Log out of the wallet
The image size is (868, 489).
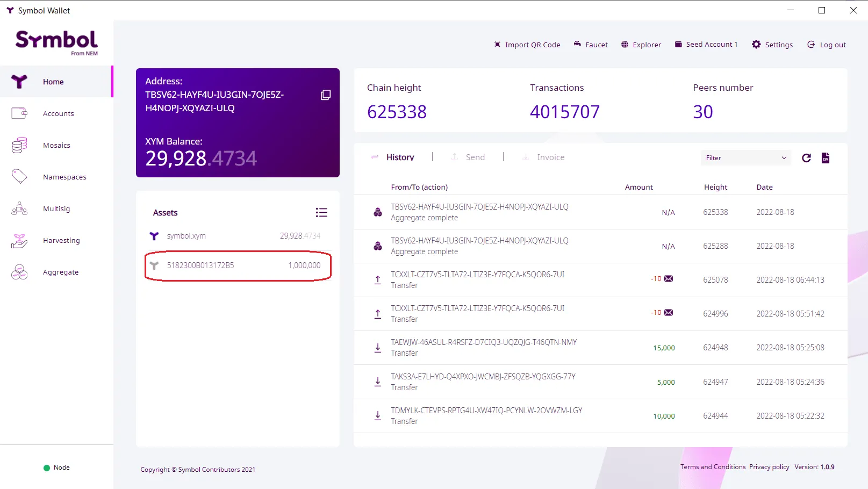click(827, 45)
